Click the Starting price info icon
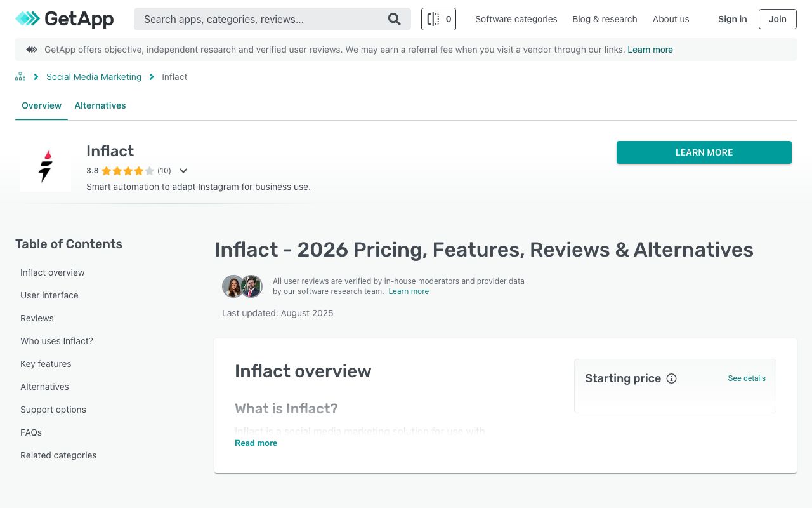The height and width of the screenshot is (508, 812). coord(671,378)
